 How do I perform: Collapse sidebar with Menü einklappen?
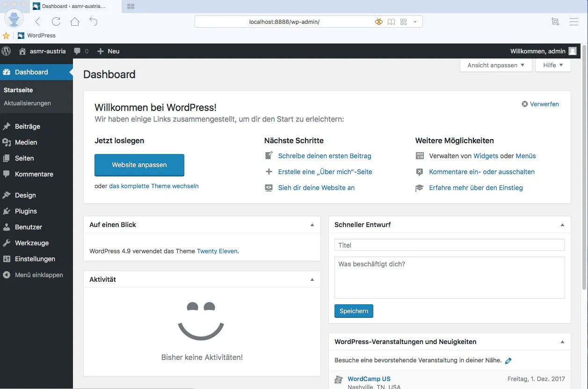36,275
